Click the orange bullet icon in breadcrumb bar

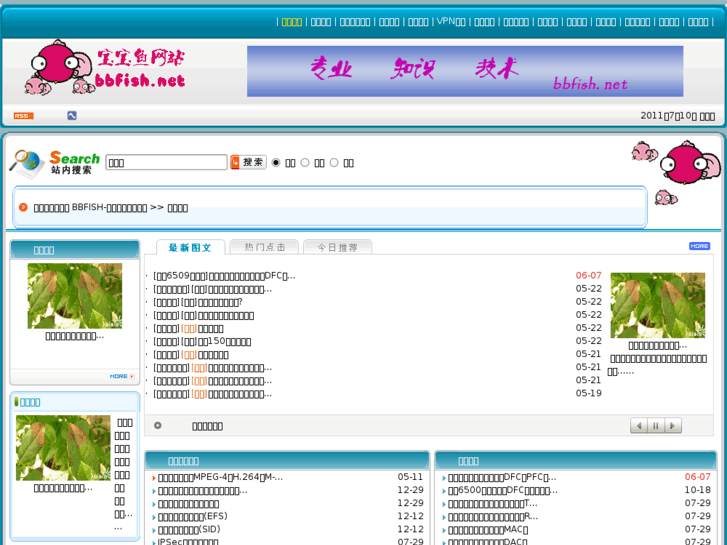click(x=23, y=207)
